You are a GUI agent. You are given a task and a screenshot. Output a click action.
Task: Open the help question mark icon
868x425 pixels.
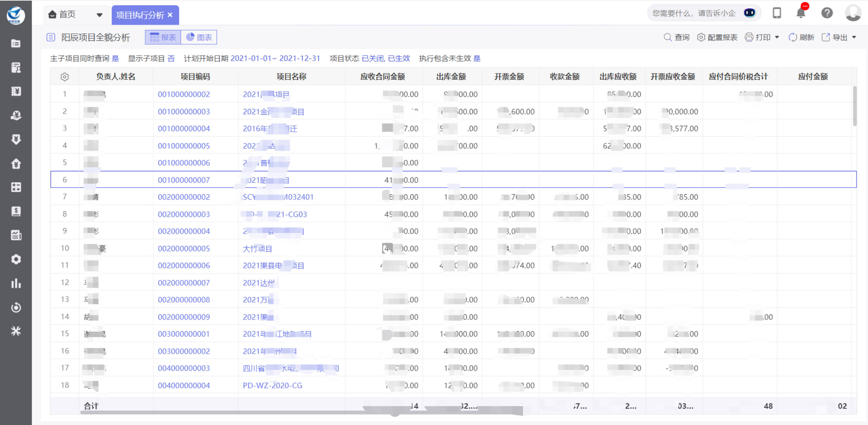pyautogui.click(x=827, y=13)
